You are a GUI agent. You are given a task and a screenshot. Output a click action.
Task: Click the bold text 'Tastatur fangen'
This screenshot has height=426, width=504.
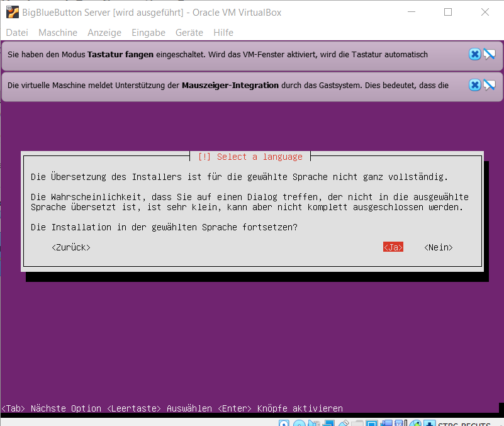coord(120,54)
